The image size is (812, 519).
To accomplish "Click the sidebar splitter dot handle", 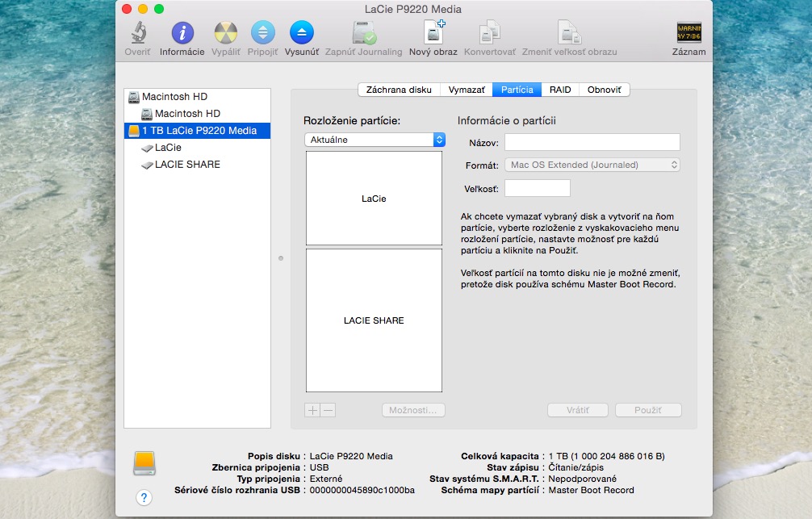I will coord(281,258).
